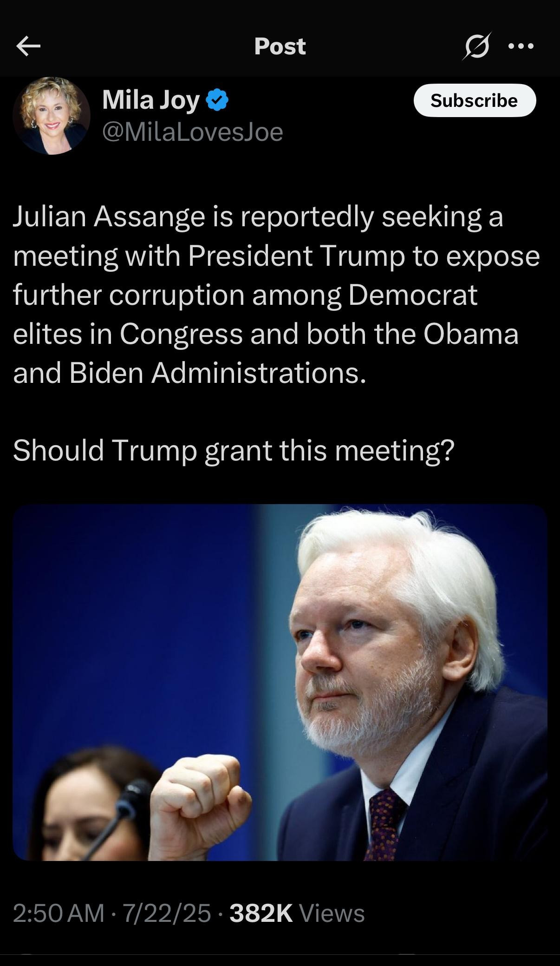The image size is (560, 966).
Task: Click the Mila Joy display name
Action: (151, 100)
